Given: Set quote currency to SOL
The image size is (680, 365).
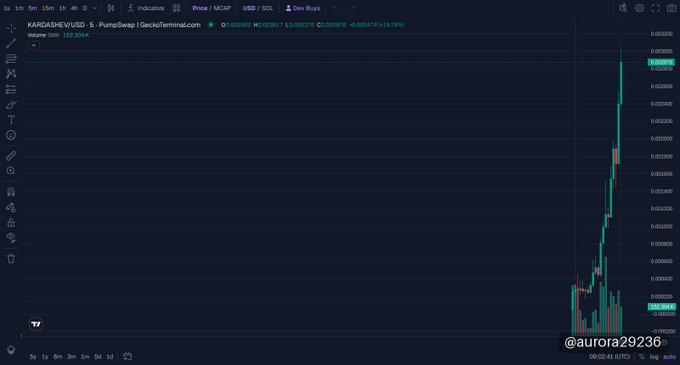Looking at the screenshot, I should click(268, 8).
